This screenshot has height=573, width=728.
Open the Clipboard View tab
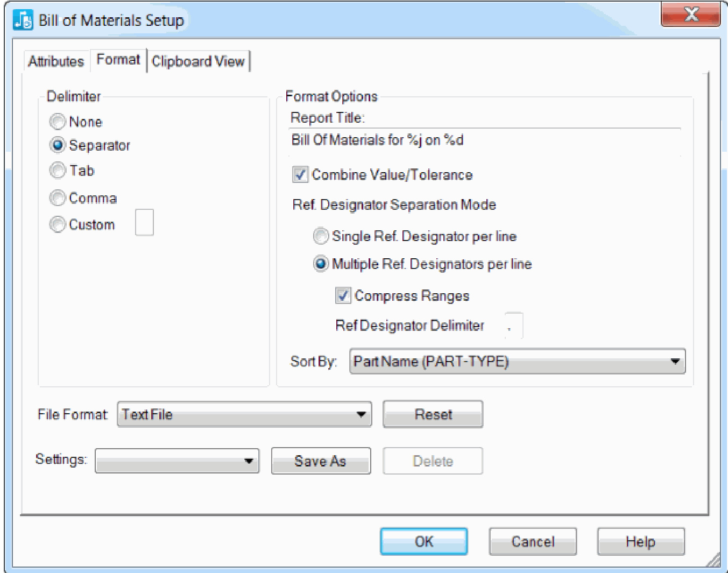click(x=198, y=61)
